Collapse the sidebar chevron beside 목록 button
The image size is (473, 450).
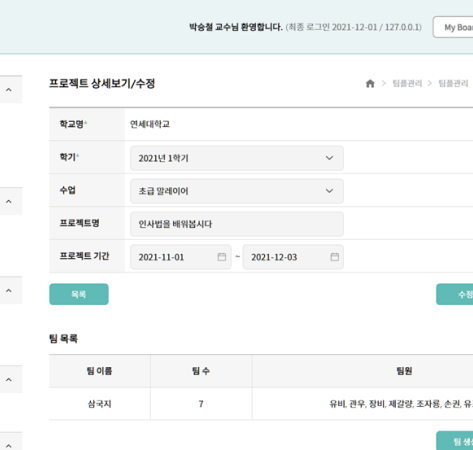[x=9, y=290]
